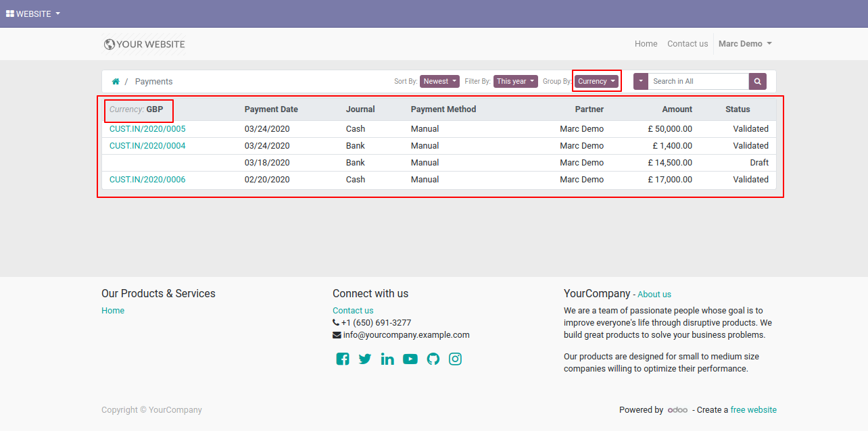Click the Currency: GBP group label
868x431 pixels.
(x=136, y=109)
